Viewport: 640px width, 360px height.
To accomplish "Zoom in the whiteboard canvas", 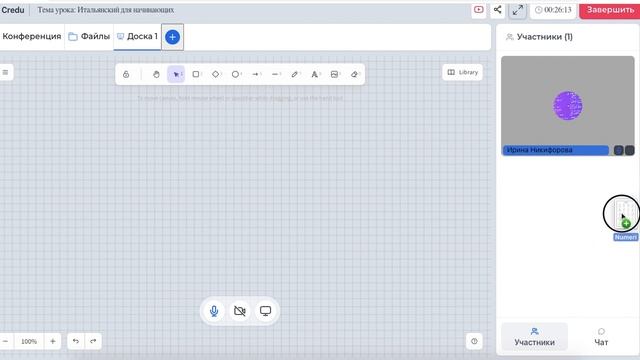I will pos(53,341).
